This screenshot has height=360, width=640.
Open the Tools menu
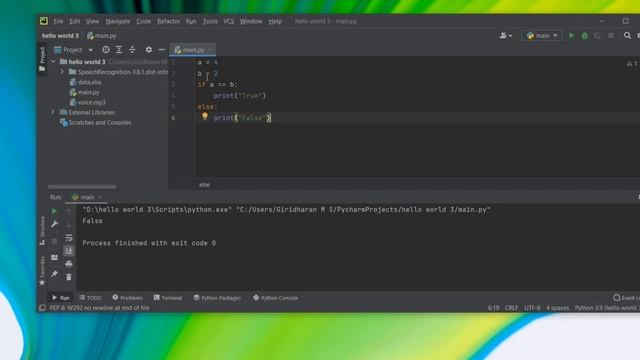(x=210, y=21)
